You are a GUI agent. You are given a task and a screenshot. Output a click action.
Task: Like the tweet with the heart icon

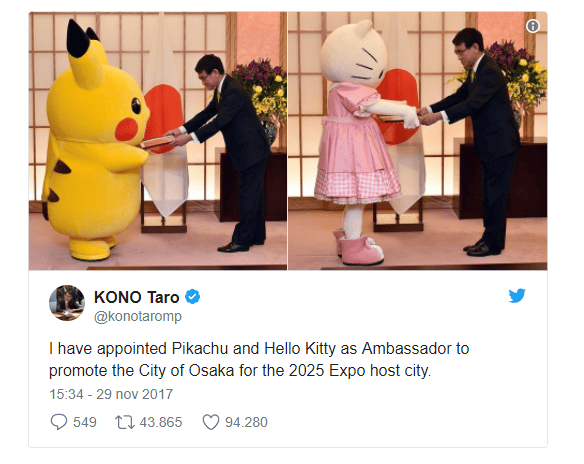click(211, 422)
